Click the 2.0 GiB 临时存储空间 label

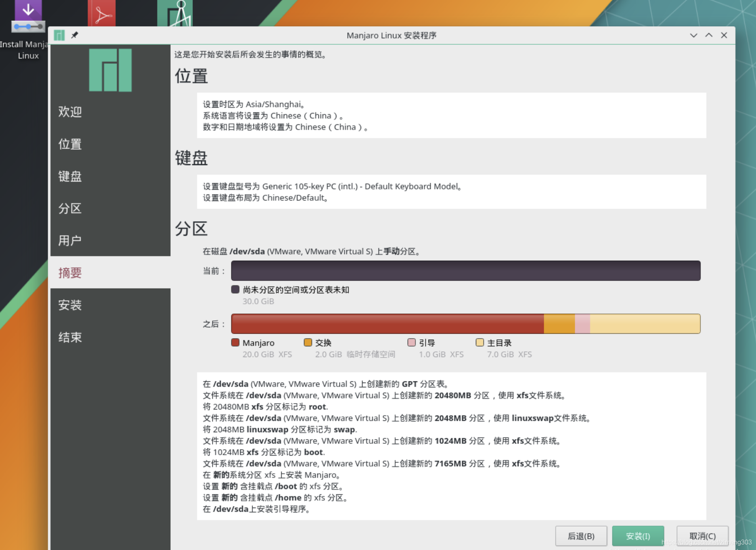pyautogui.click(x=355, y=354)
